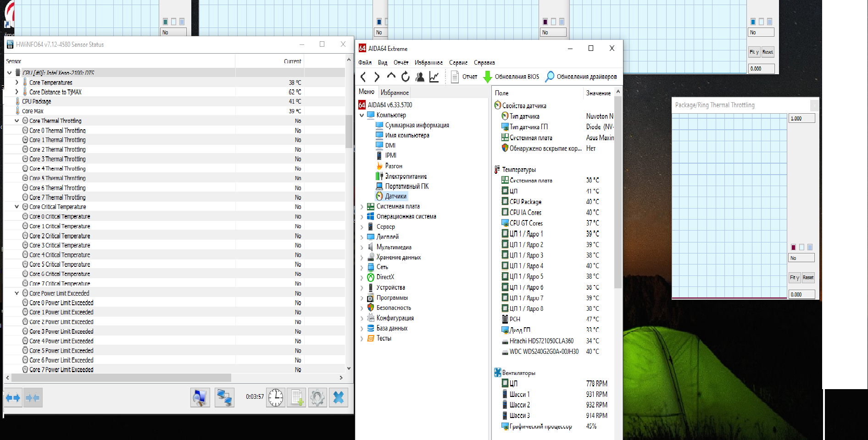This screenshot has height=440, width=868.
Task: Expand the Операционная система node arrow
Action: pyautogui.click(x=362, y=217)
